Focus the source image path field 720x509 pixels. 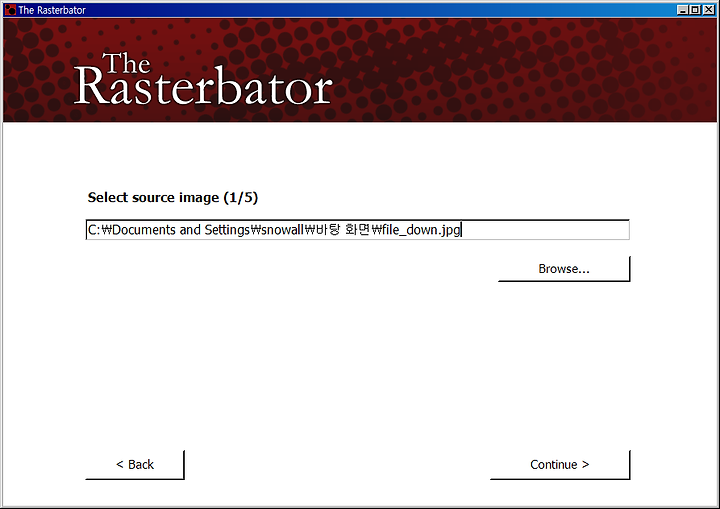coord(357,230)
